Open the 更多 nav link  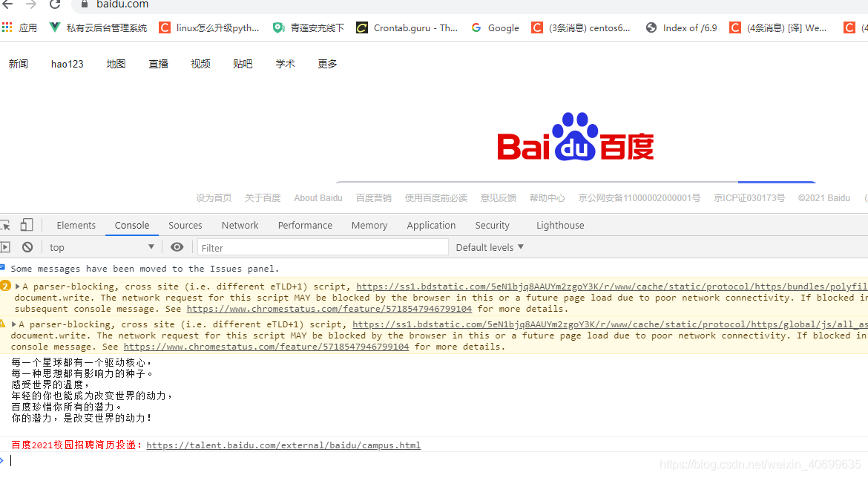tap(327, 65)
